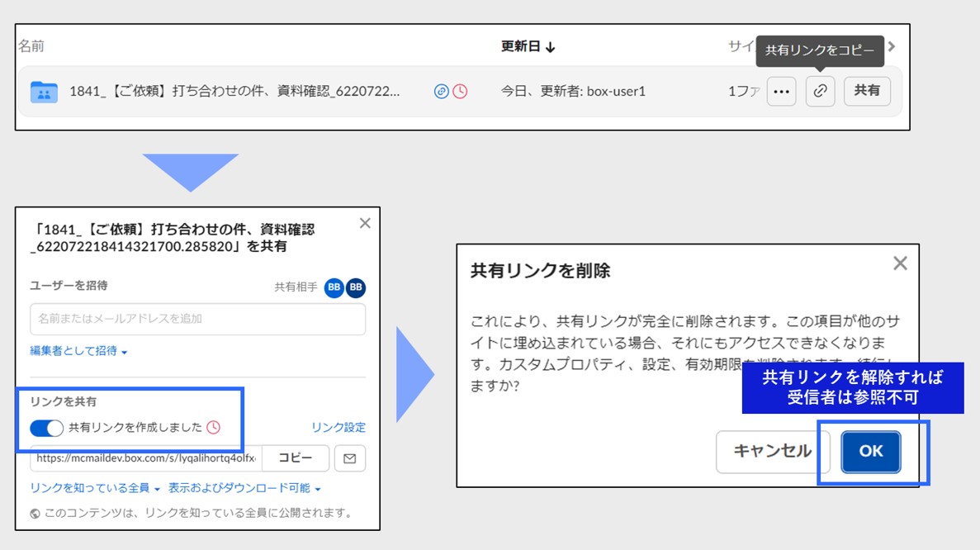Click the red expiration clock icon in file row
This screenshot has width=980, height=550.
click(460, 92)
